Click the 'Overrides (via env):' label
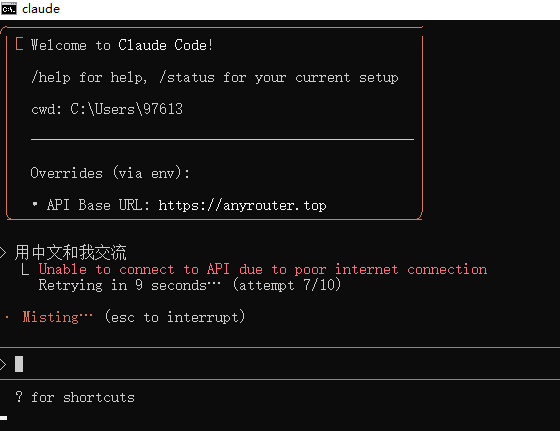560x431 pixels. 110,173
